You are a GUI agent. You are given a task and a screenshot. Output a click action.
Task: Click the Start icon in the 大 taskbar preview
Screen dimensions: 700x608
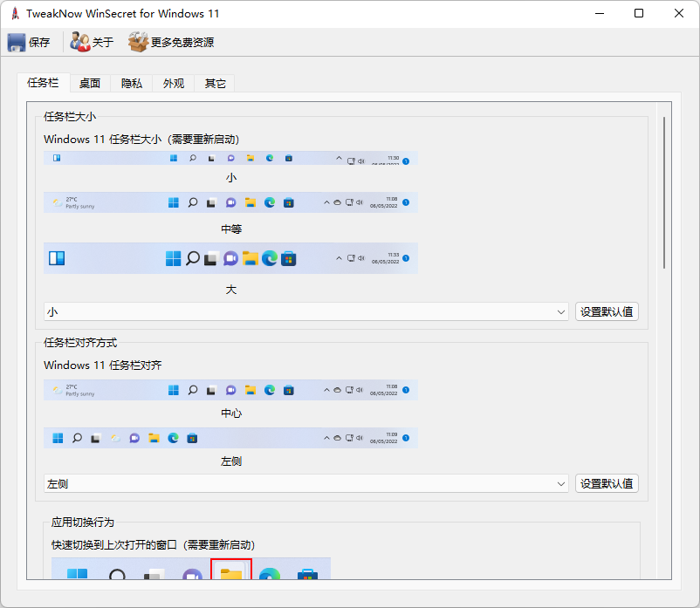coord(172,257)
